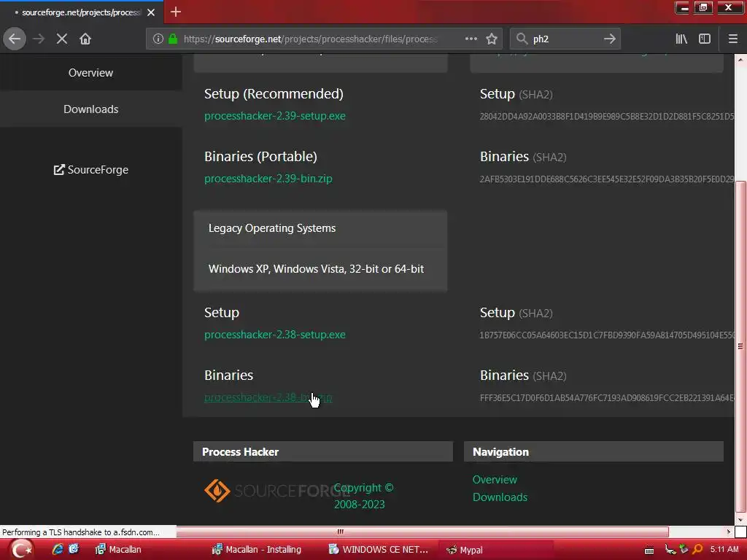Viewport: 747px width, 560px height.
Task: Click the horizontal scrollbar right arrow
Action: pos(729,532)
